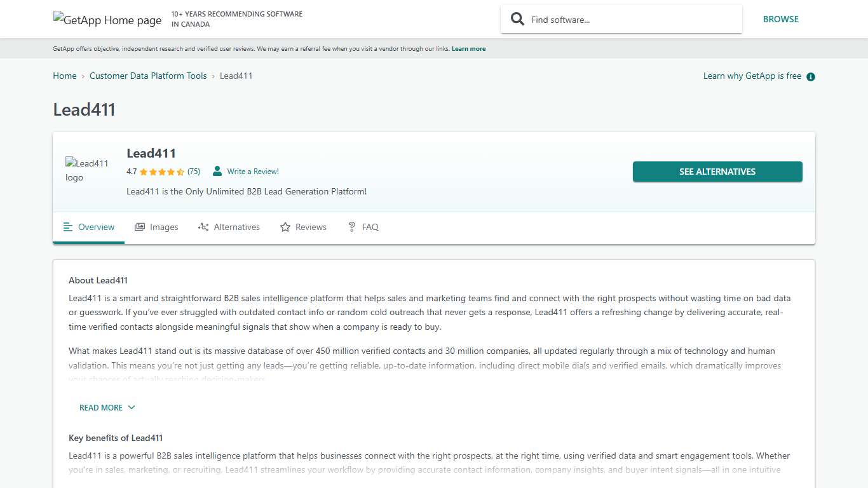
Task: Click the chevron next to Read More
Action: pyautogui.click(x=132, y=408)
